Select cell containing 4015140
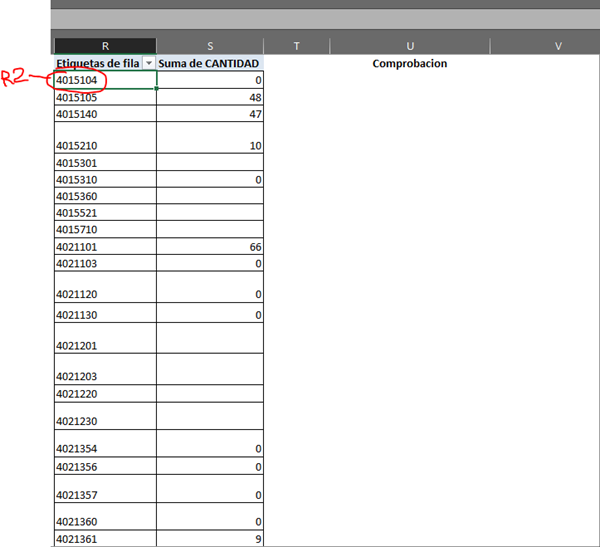The width and height of the screenshot is (600, 547). 105,114
